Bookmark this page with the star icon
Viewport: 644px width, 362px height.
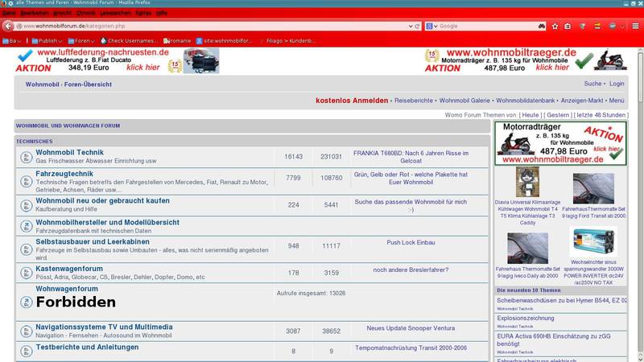point(555,26)
